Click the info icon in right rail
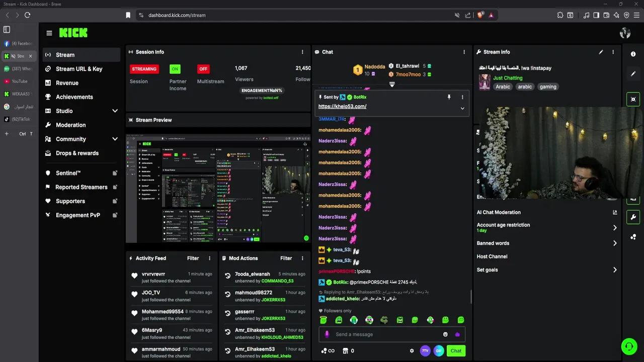Image resolution: width=644 pixels, height=362 pixels. tap(633, 54)
